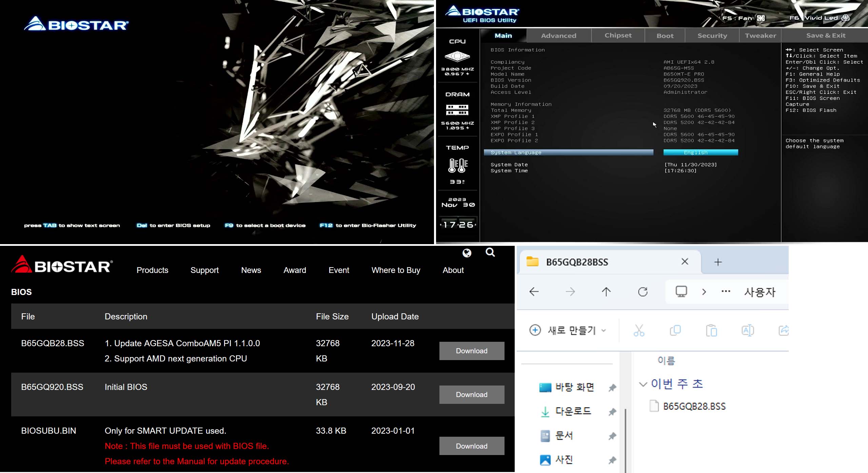Click the Explorer up arrow icon

tap(606, 292)
